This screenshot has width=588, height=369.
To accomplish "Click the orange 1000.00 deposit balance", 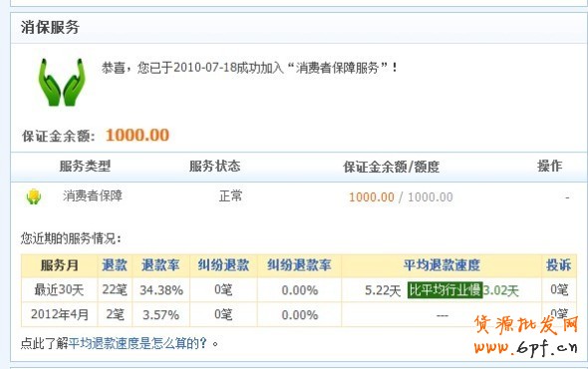I will pos(138,136).
